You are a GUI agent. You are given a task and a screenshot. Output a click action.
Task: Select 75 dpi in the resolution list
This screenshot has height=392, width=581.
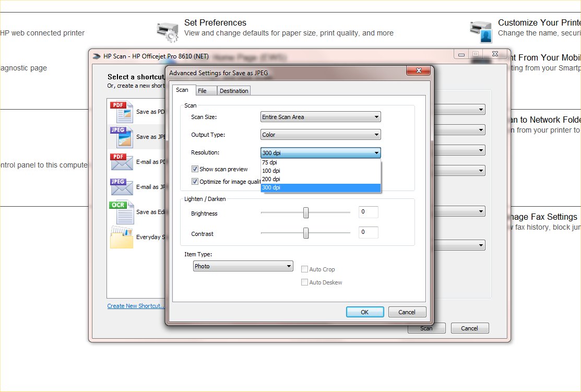321,162
